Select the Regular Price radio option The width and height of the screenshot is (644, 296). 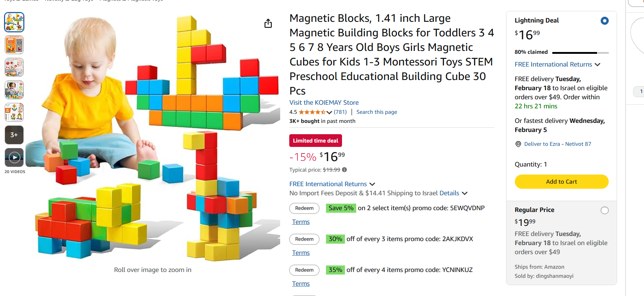click(604, 211)
